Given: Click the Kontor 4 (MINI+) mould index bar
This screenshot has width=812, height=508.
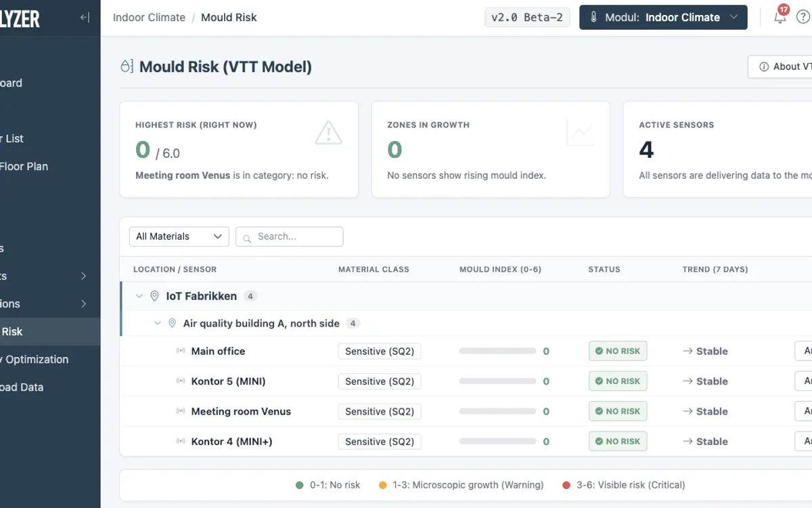Looking at the screenshot, I should point(497,442).
